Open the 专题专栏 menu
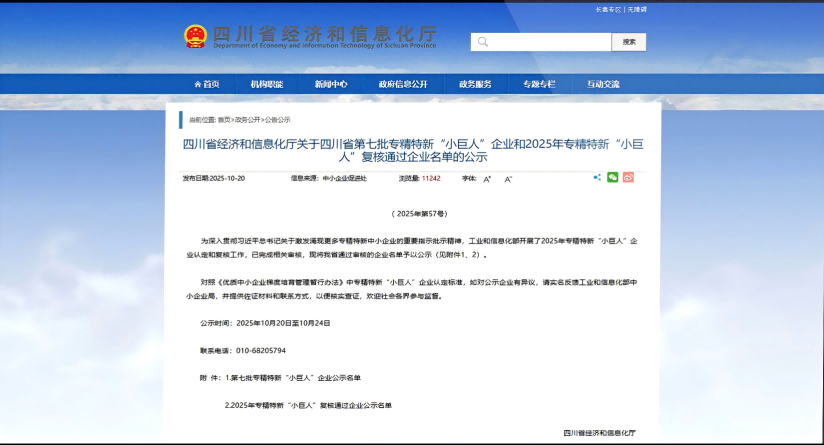The image size is (824, 445). (x=539, y=84)
